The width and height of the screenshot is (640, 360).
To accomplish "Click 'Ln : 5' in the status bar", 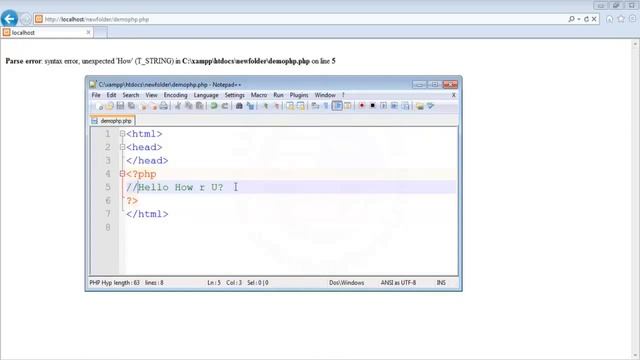I will point(214,282).
